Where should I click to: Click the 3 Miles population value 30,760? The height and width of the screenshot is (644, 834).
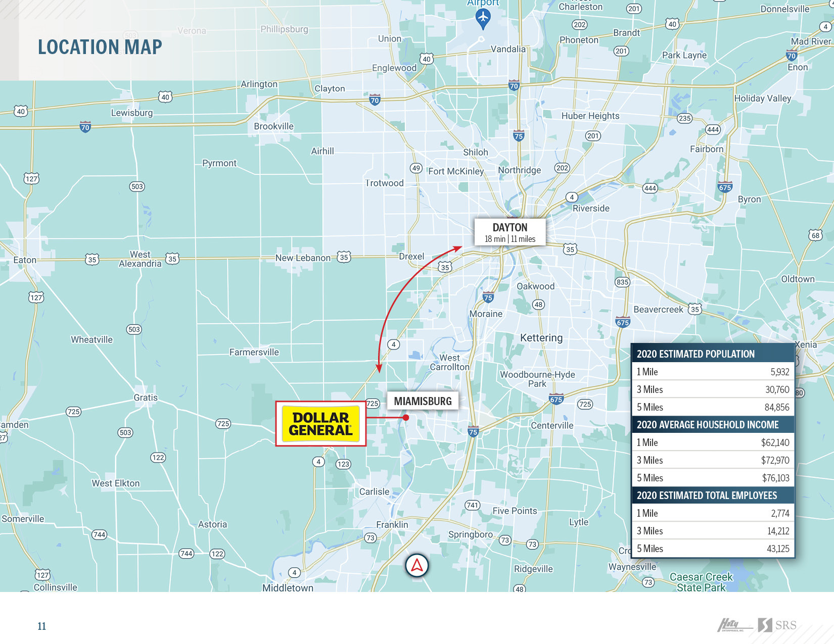(777, 389)
